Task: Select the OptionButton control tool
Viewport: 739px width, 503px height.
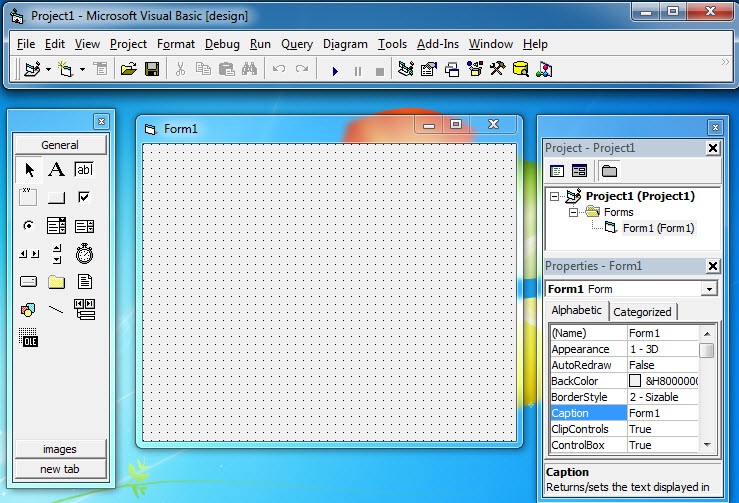Action: click(x=29, y=226)
